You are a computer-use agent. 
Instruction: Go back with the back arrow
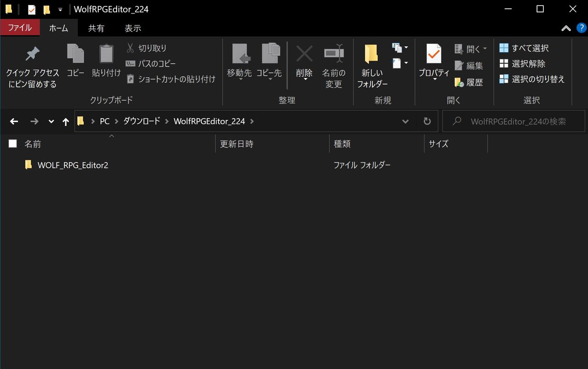pyautogui.click(x=14, y=121)
